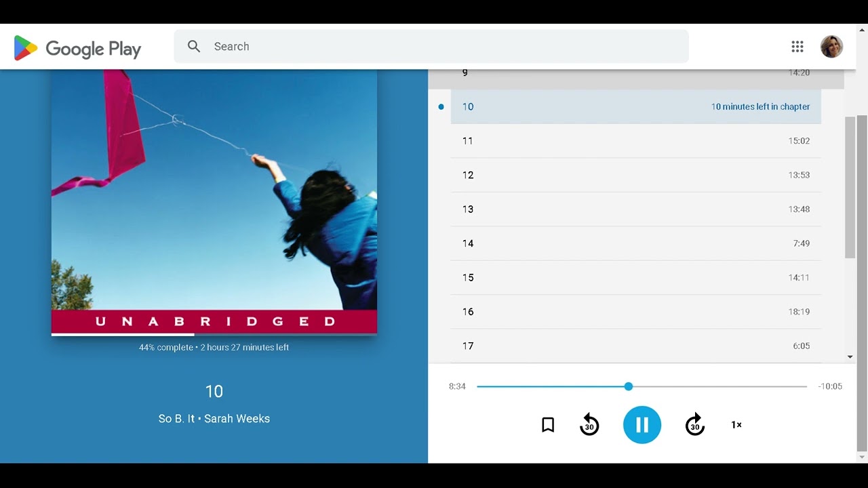Click the elapsed time 8:34

(x=457, y=386)
